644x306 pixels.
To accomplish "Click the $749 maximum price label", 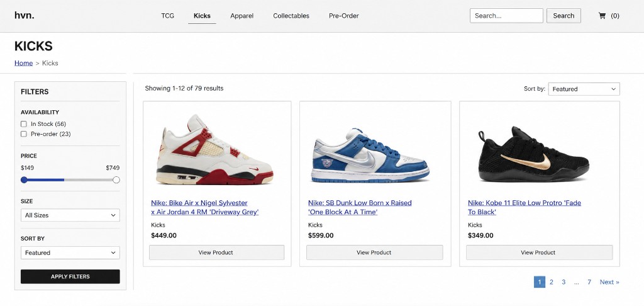I will point(113,168).
